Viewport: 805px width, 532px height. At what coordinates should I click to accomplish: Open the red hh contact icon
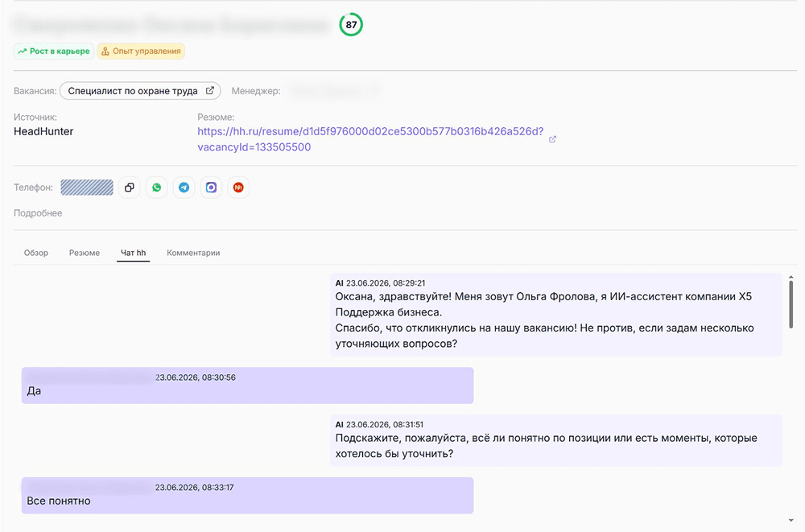click(238, 188)
